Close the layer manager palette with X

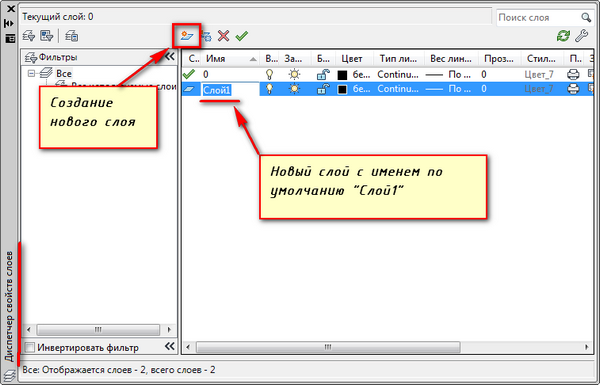click(x=11, y=8)
